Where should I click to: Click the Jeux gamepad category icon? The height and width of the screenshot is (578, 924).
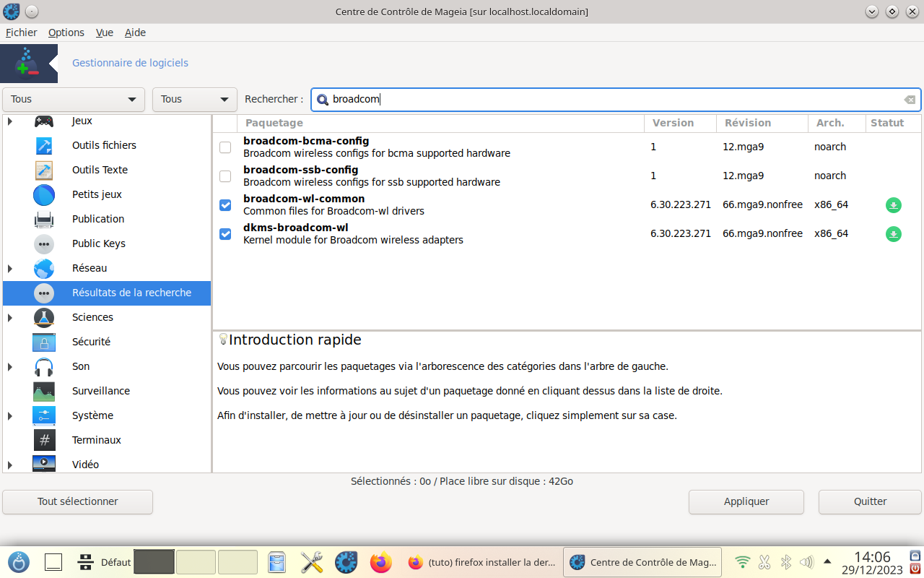(x=44, y=121)
